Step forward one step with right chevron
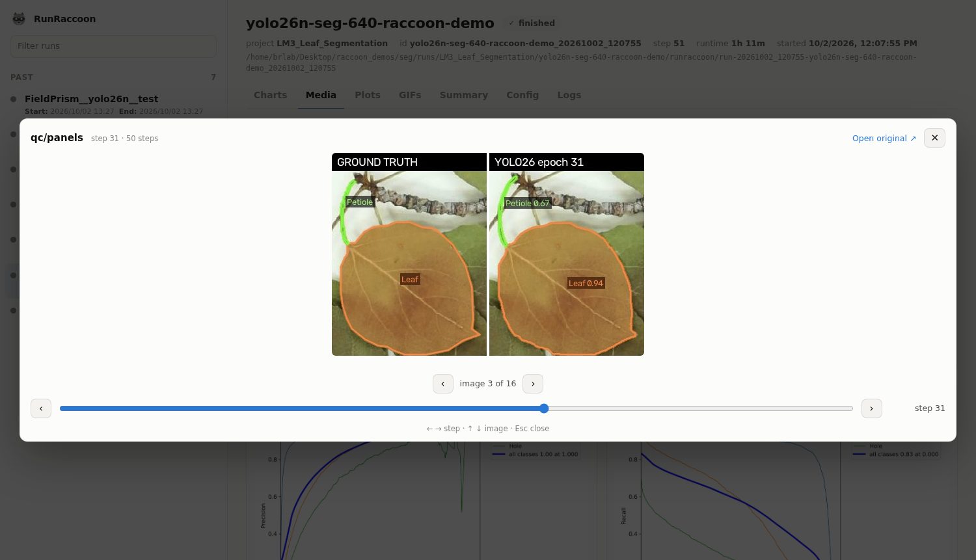Image resolution: width=976 pixels, height=560 pixels. tap(872, 408)
